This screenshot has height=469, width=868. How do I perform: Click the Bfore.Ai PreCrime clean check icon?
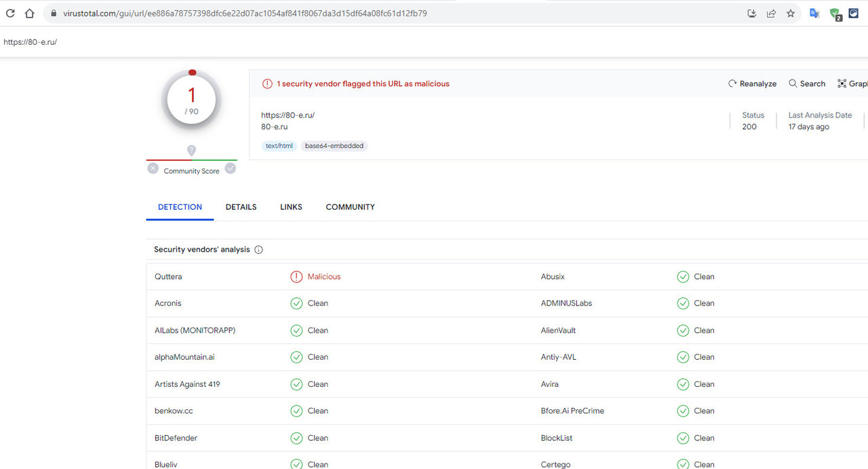[x=683, y=411]
